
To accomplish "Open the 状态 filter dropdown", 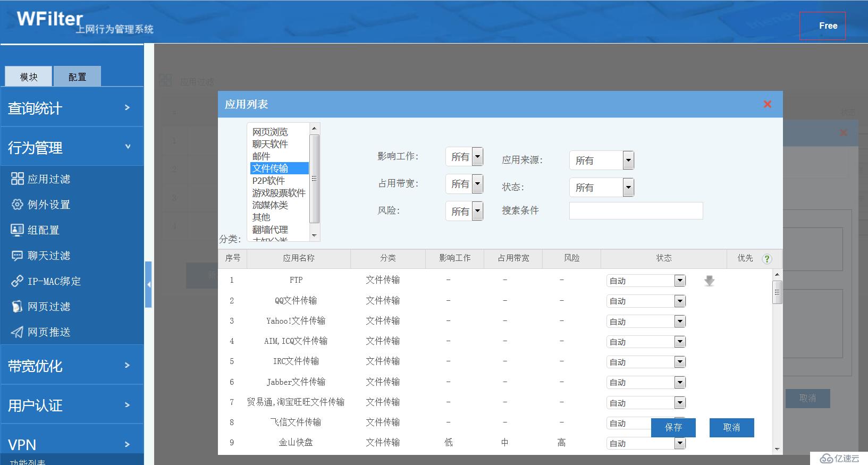I will tap(601, 187).
